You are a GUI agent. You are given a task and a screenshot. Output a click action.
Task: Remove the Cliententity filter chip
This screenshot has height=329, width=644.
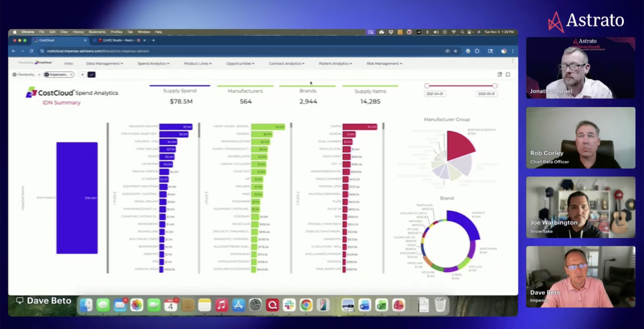click(39, 75)
